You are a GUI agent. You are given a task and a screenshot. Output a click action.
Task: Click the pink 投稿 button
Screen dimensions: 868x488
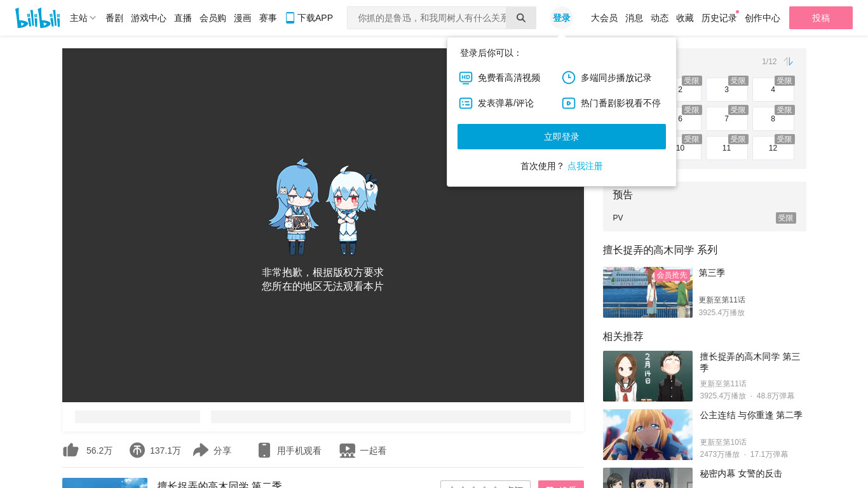click(821, 18)
